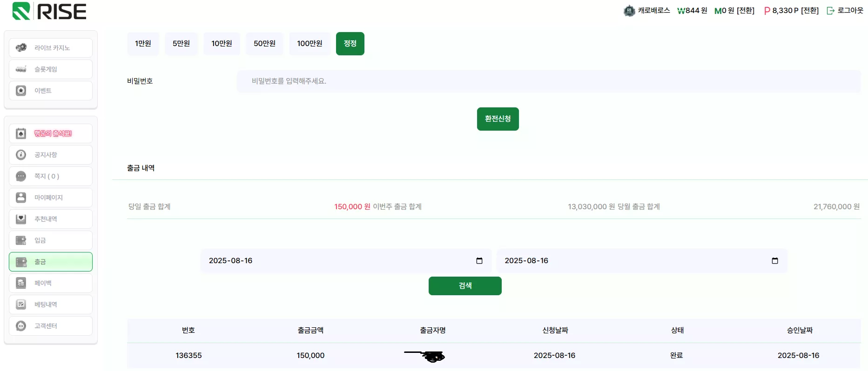Focus the 비밀번호 input field
The width and height of the screenshot is (868, 371).
coord(549,81)
